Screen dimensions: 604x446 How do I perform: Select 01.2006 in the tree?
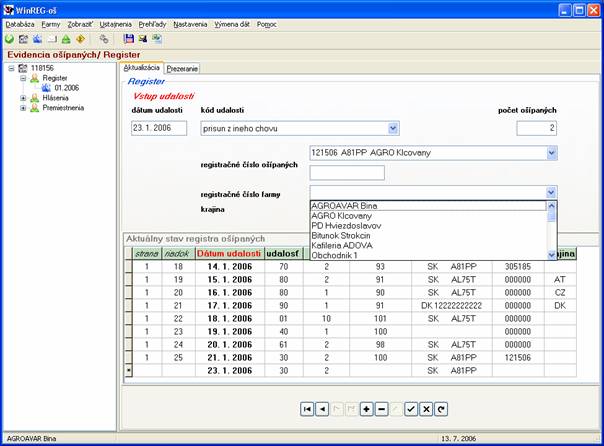(x=69, y=87)
